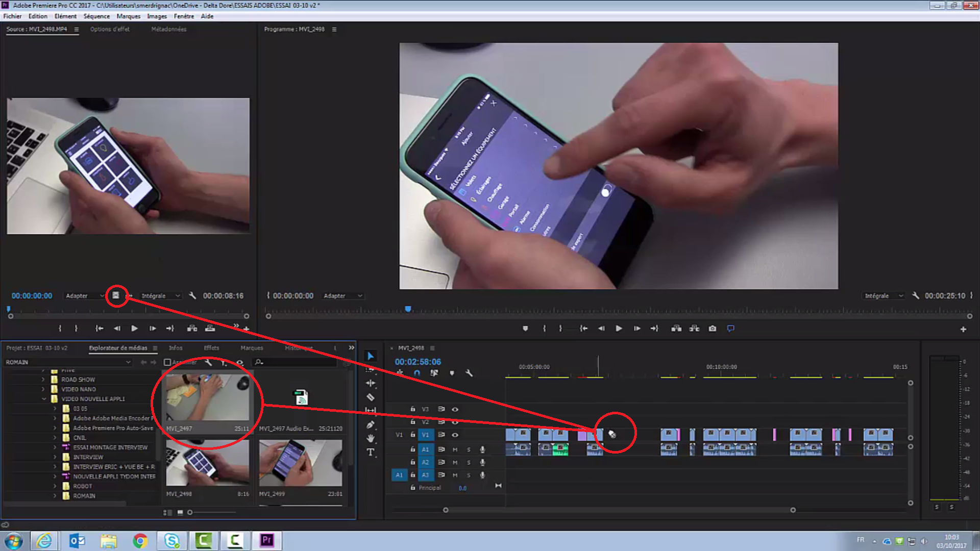The width and height of the screenshot is (980, 551).
Task: Open Program monitor settings wrench
Action: point(916,295)
